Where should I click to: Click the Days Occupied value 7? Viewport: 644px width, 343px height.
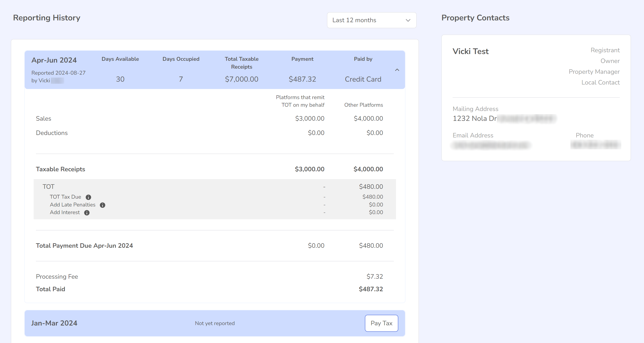[181, 79]
